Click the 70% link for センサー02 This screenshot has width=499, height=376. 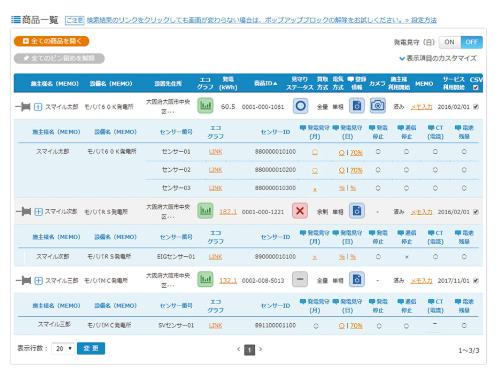coord(356,170)
